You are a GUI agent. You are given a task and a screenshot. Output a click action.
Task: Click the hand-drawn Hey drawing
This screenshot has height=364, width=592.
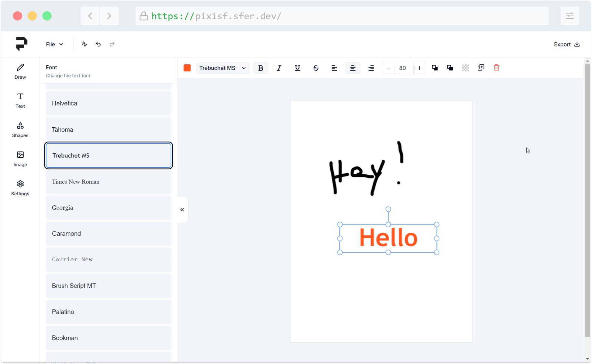(x=366, y=168)
